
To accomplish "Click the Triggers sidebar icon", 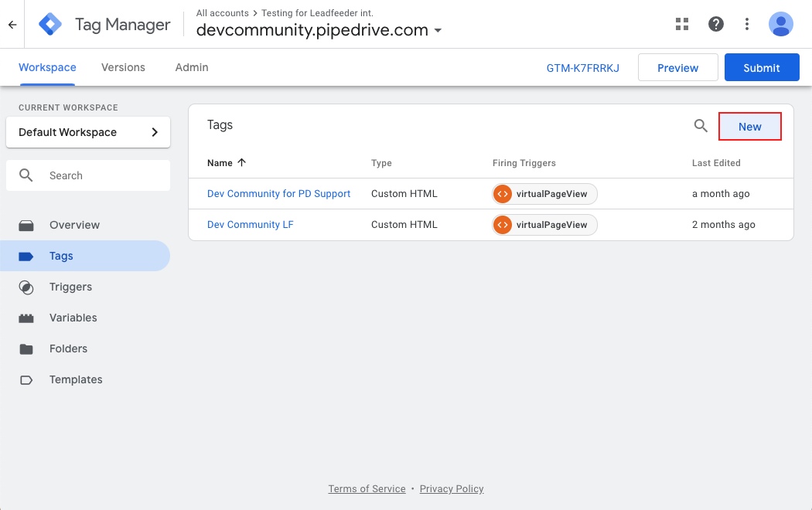I will (26, 287).
